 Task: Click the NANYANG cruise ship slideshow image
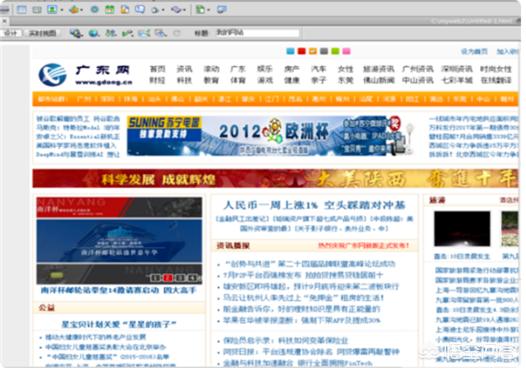119,241
